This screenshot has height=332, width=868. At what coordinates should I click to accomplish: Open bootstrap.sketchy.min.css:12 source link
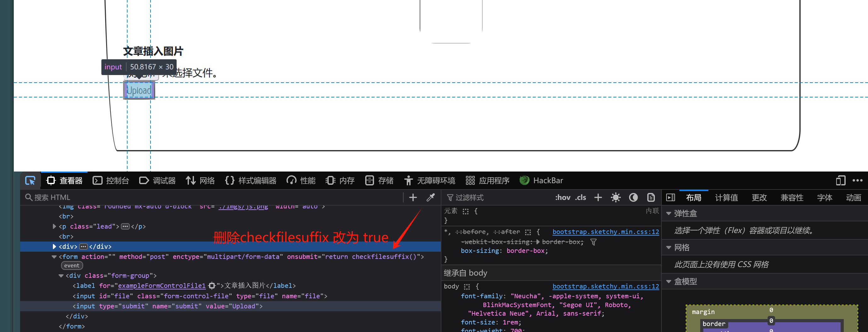[605, 232]
